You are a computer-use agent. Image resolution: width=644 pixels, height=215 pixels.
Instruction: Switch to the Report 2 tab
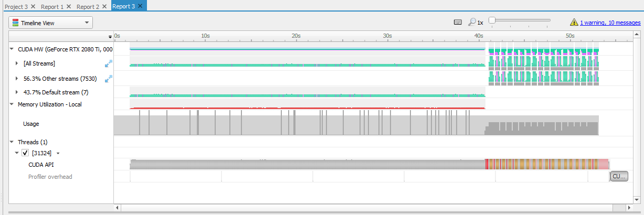88,7
